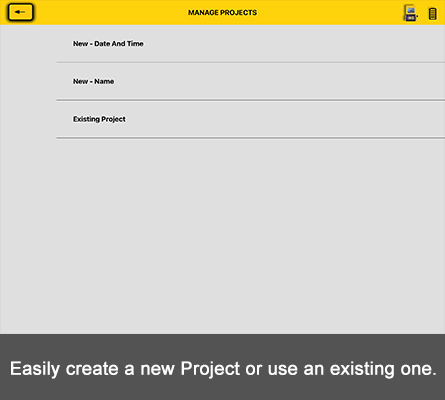
Task: Click the caption about creating a new Project
Action: pyautogui.click(x=223, y=369)
